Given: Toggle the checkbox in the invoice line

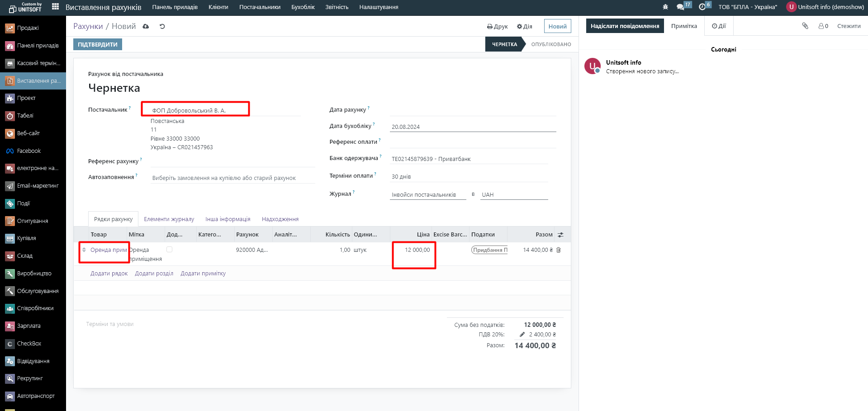Looking at the screenshot, I should click(x=170, y=250).
